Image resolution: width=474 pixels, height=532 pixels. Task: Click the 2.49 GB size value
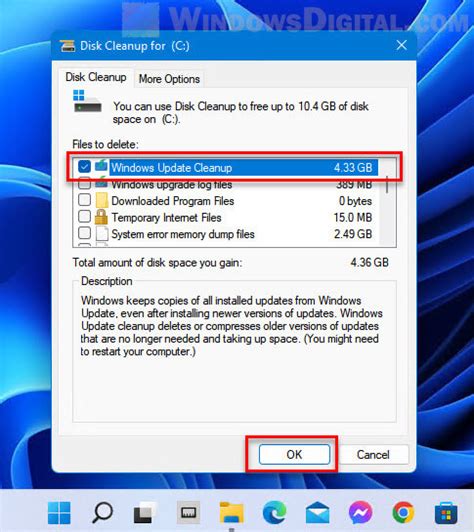click(353, 234)
